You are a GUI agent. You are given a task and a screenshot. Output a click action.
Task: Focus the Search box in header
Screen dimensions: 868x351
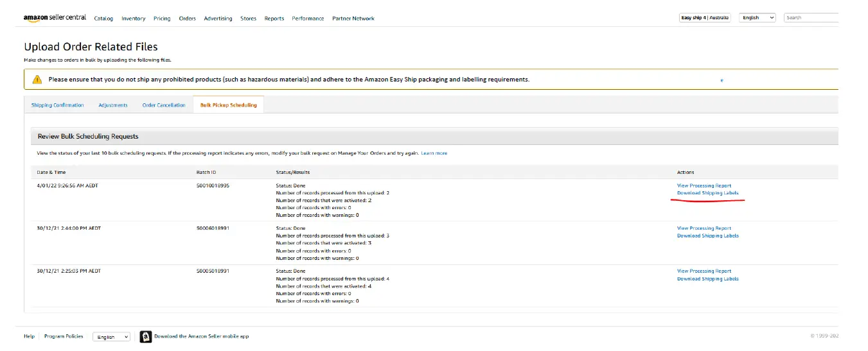click(812, 18)
